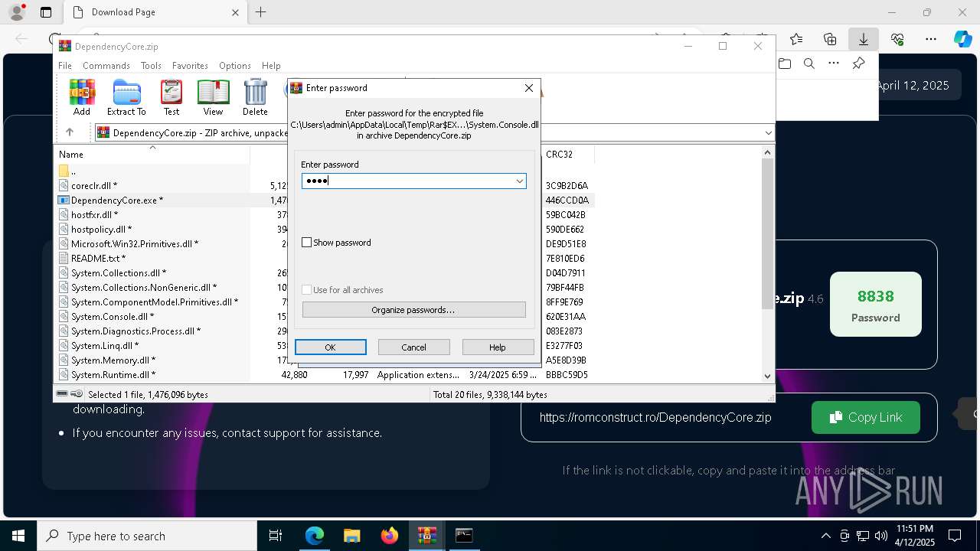Click Cancel in password dialog
The width and height of the screenshot is (980, 551).
pyautogui.click(x=414, y=347)
